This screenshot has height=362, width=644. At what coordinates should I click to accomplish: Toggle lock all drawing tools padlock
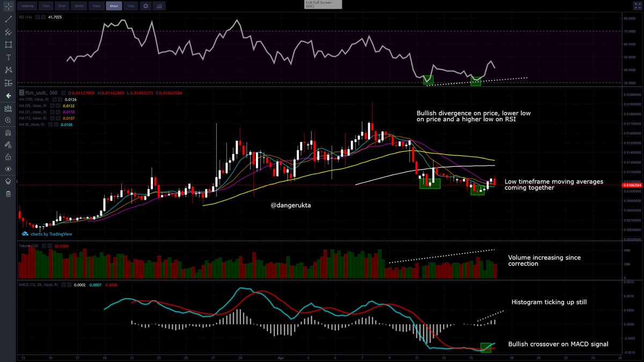click(x=8, y=157)
